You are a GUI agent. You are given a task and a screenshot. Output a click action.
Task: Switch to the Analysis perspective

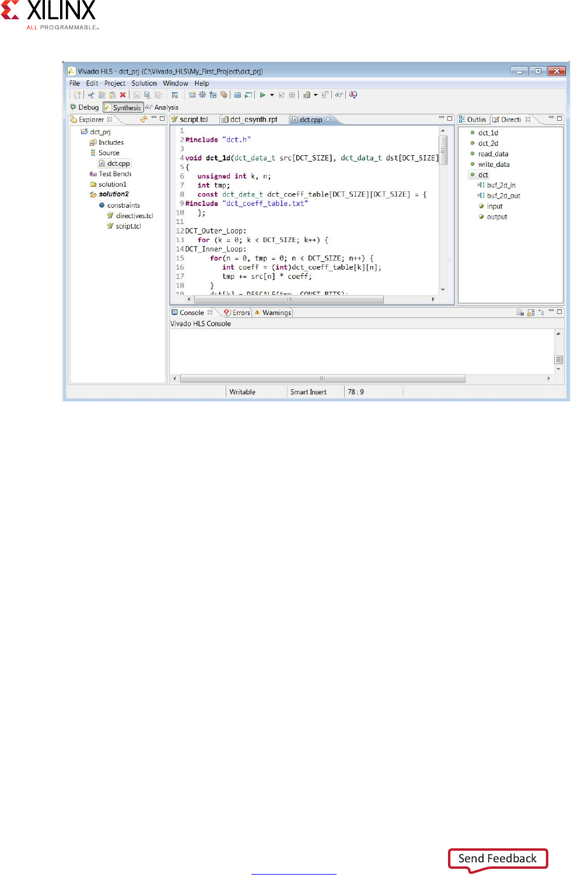(162, 107)
